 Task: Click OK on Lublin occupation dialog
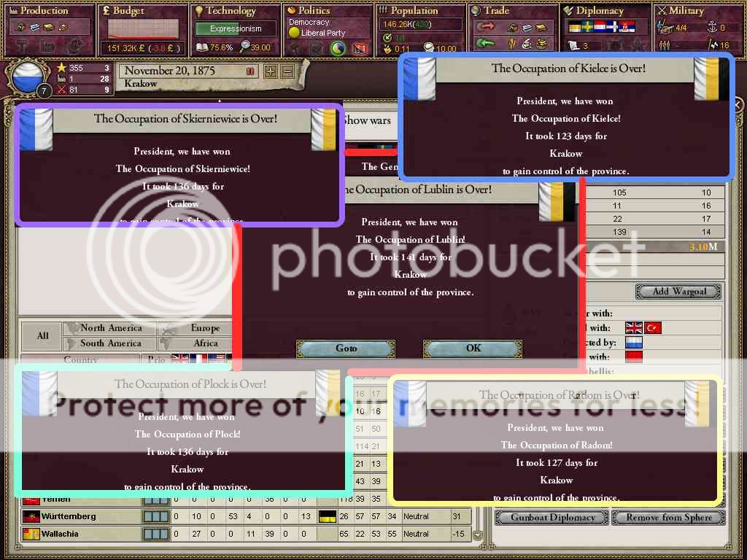click(x=473, y=349)
